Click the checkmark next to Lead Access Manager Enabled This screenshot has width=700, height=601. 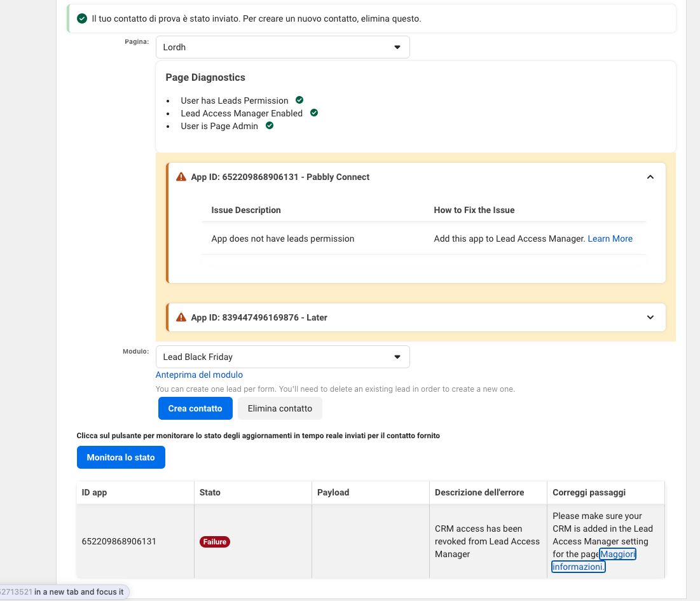(313, 113)
